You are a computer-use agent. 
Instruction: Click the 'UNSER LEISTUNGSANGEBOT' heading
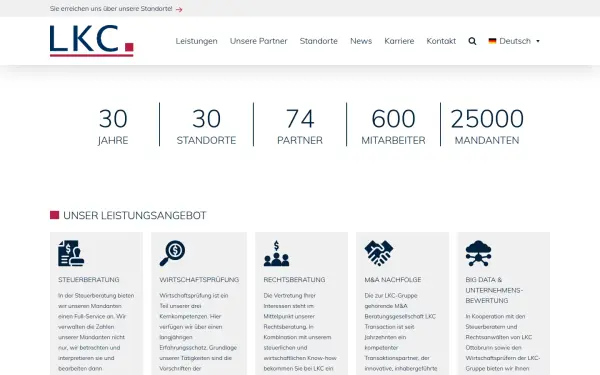[x=134, y=215]
